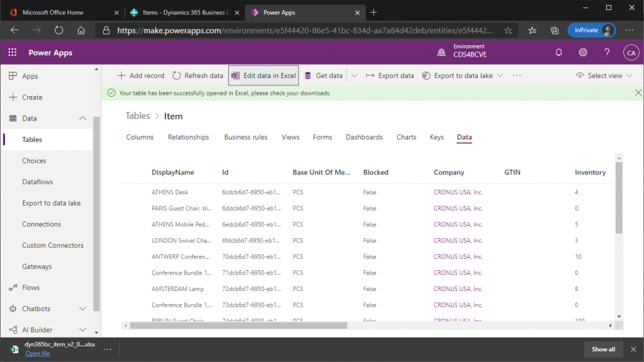
Task: Open notifications bell in Power Apps header
Action: click(x=558, y=53)
